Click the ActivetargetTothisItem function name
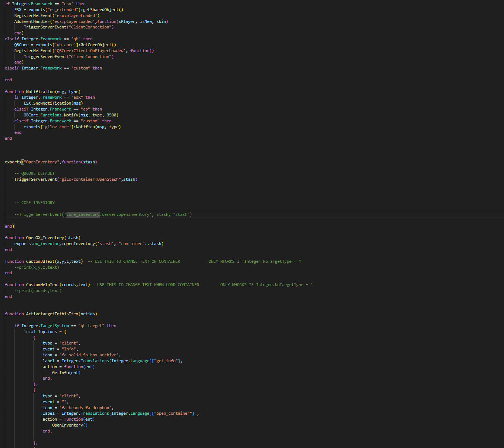Image resolution: width=504 pixels, height=448 pixels. 52,314
